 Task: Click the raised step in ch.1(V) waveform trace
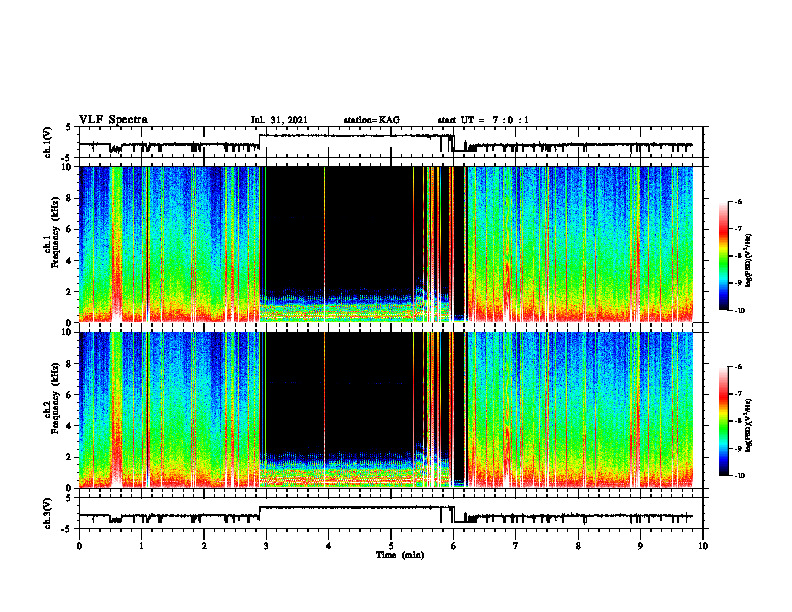(356, 135)
